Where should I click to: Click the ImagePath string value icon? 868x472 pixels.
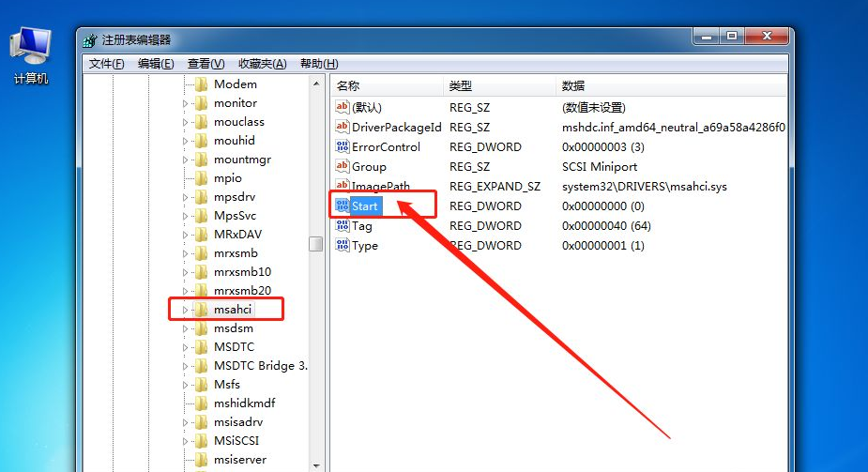click(342, 186)
